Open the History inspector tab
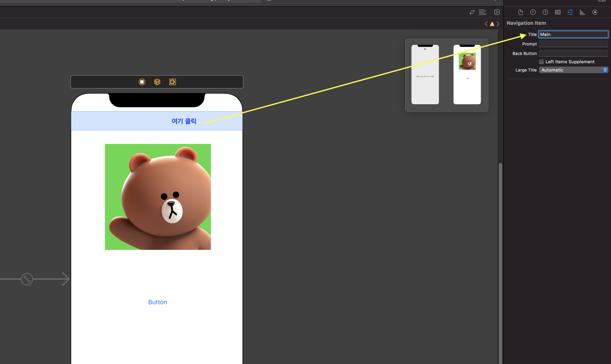The height and width of the screenshot is (364, 611). [x=533, y=12]
